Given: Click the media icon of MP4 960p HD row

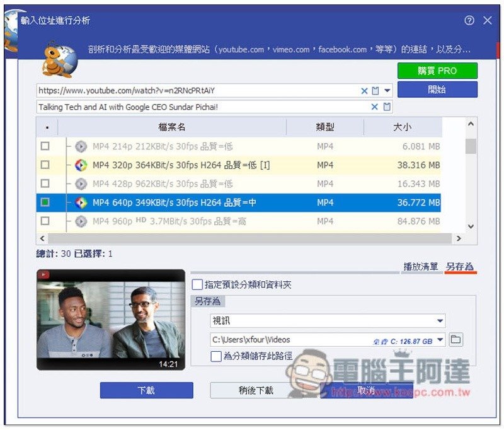Looking at the screenshot, I should (81, 221).
